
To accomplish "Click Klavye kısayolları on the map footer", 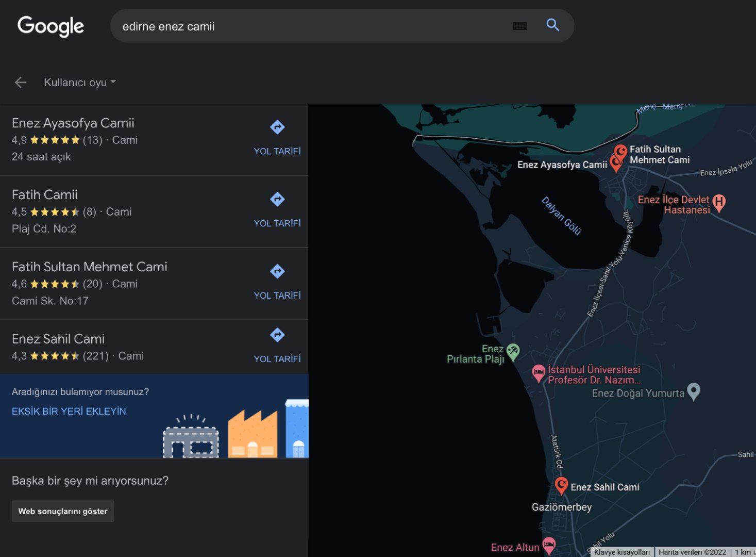I will (x=622, y=552).
